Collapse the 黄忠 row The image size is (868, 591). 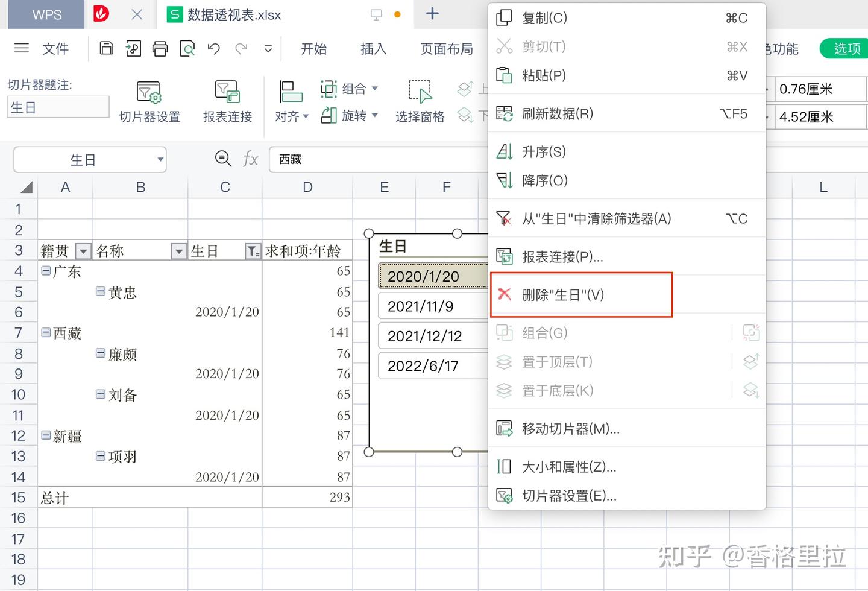101,292
